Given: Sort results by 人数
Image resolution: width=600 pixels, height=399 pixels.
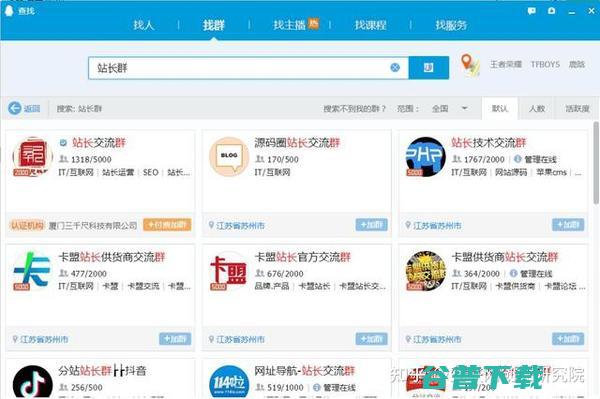Looking at the screenshot, I should tap(536, 109).
